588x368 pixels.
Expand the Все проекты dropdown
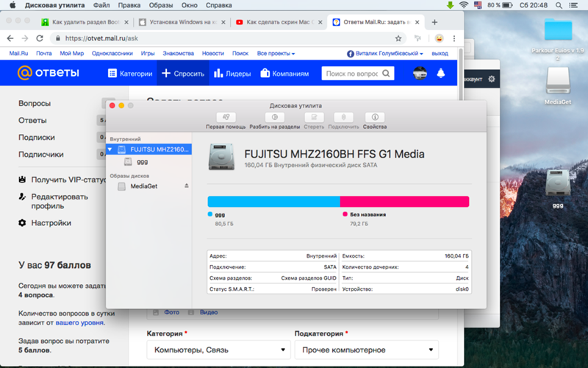pyautogui.click(x=276, y=53)
